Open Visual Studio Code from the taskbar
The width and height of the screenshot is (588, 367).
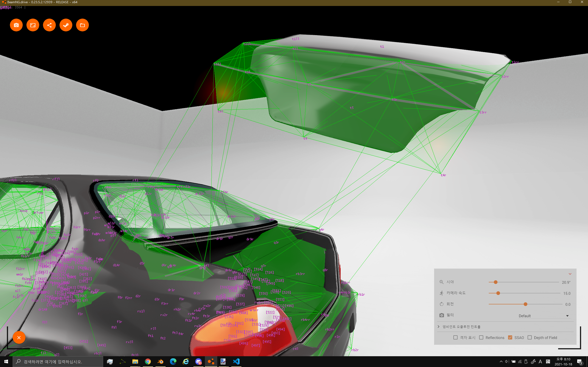[236, 361]
